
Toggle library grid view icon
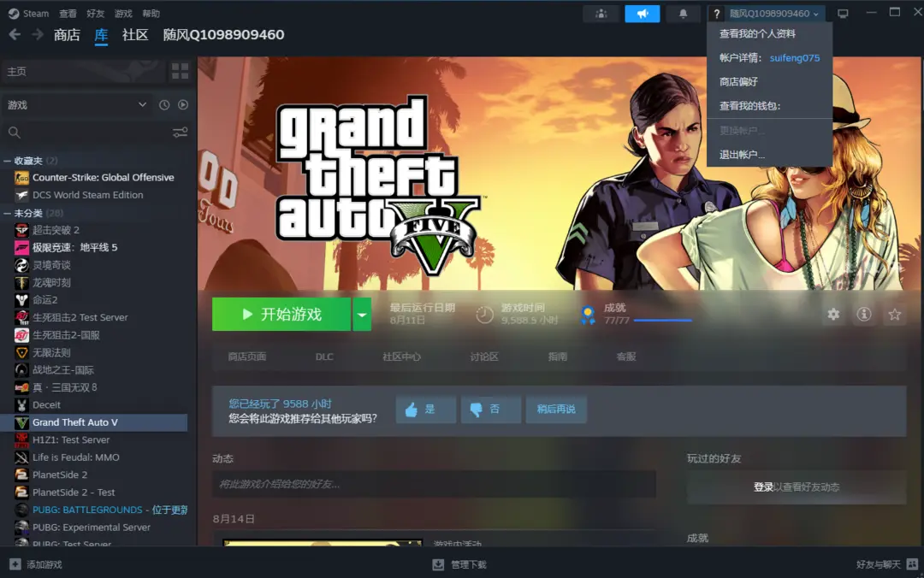[x=180, y=71]
